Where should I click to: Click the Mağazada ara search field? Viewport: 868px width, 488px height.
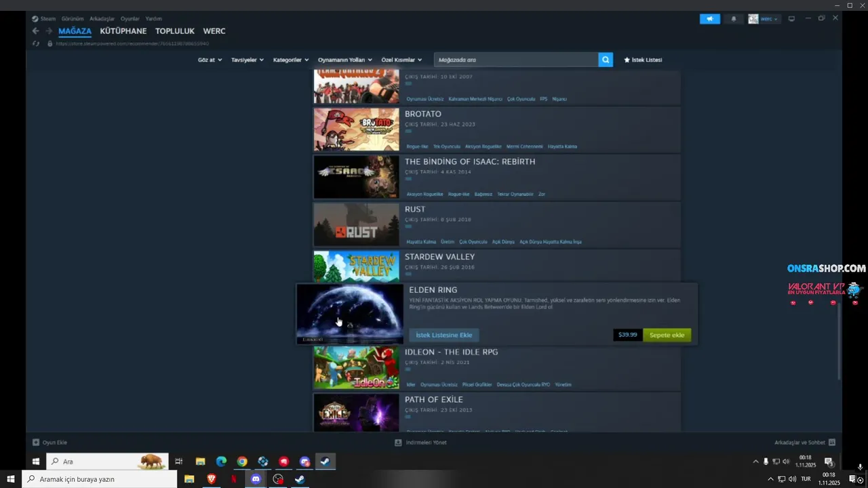pyautogui.click(x=516, y=60)
